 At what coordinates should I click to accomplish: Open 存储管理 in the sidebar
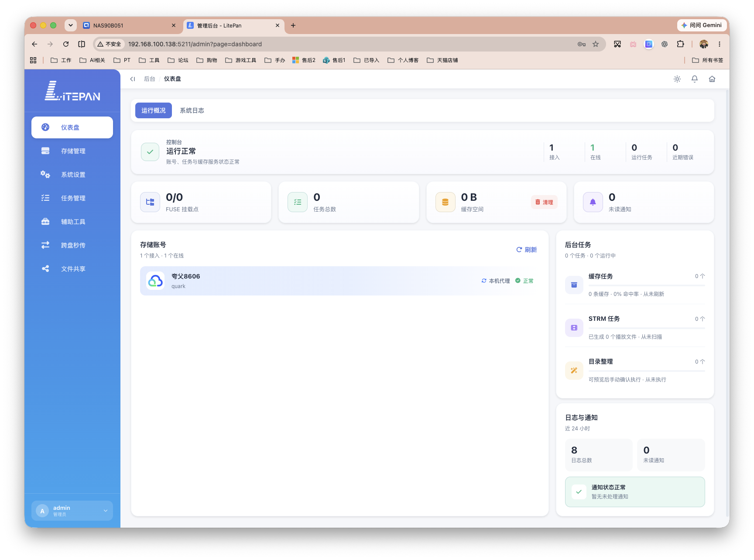pos(72,151)
